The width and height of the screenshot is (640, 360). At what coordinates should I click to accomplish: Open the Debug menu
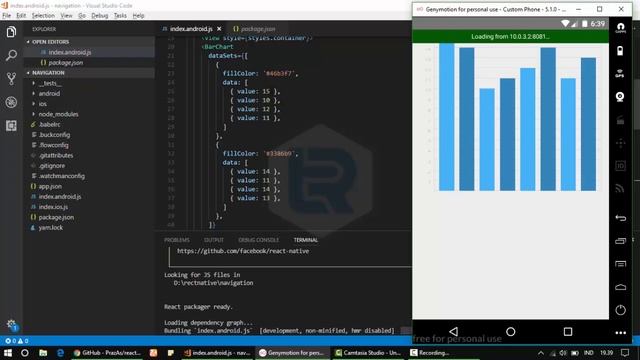tap(100, 16)
